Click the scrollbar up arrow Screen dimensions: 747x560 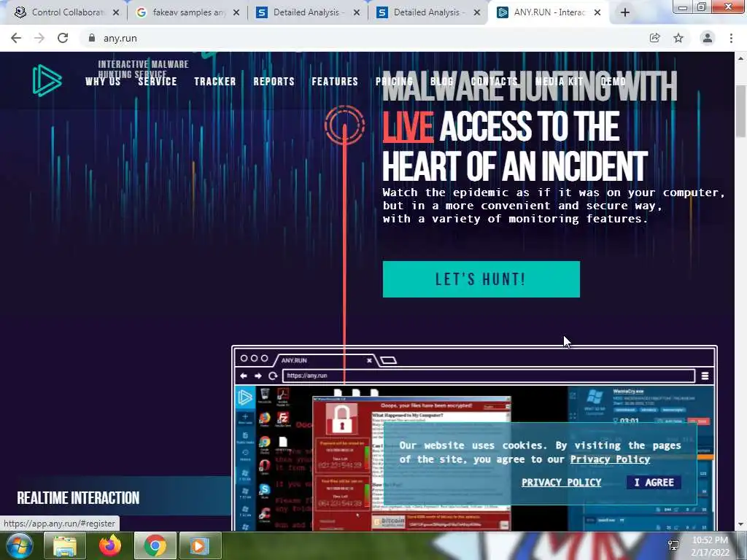pyautogui.click(x=740, y=58)
